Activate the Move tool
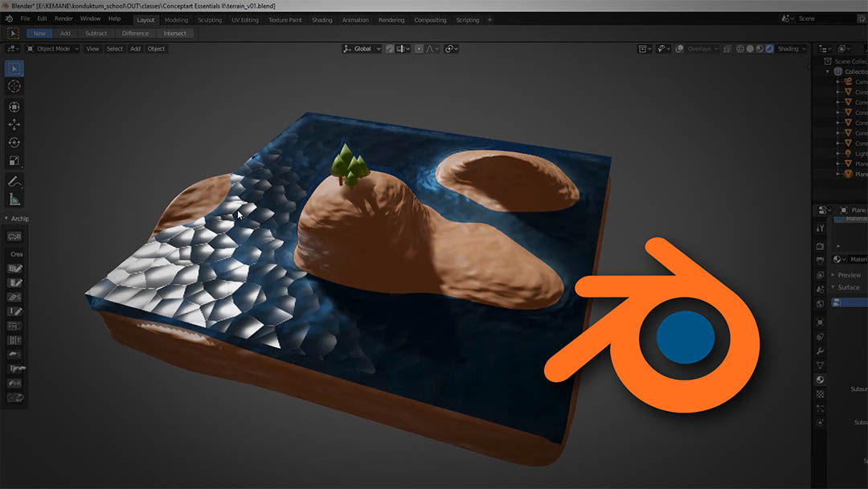The image size is (868, 489). pos(14,125)
